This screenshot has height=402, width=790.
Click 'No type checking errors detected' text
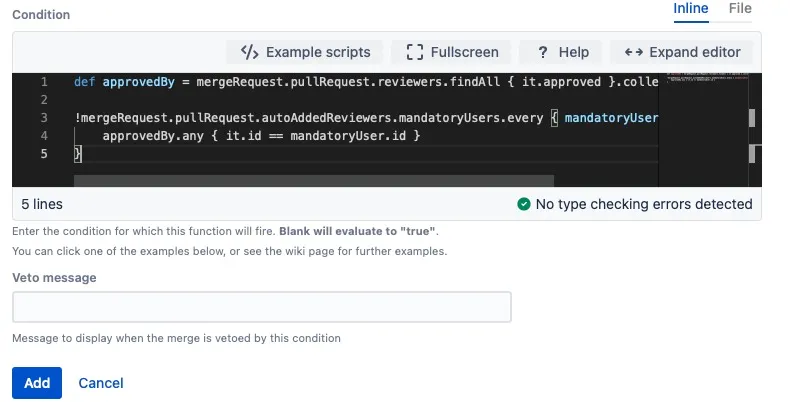[644, 204]
